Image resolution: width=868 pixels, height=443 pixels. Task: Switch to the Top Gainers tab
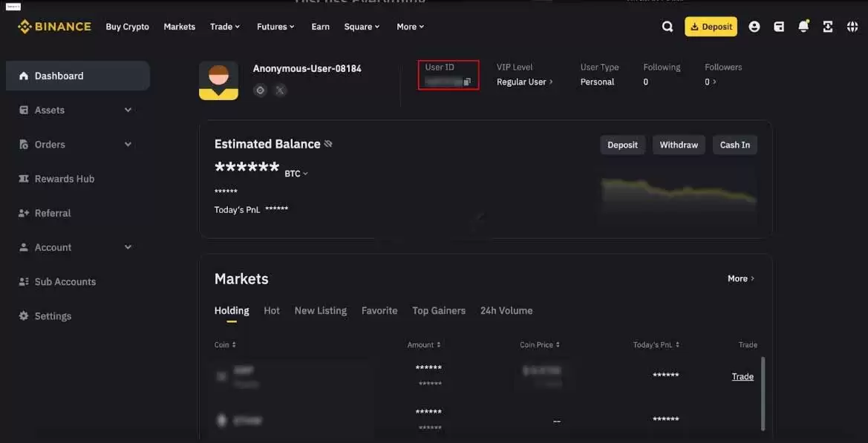click(438, 311)
